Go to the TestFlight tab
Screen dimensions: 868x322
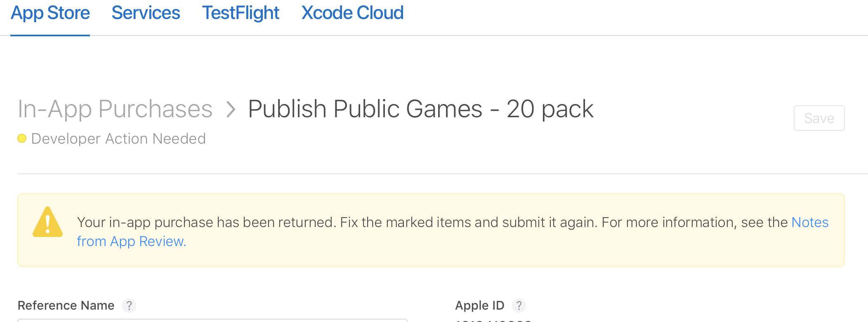point(241,13)
